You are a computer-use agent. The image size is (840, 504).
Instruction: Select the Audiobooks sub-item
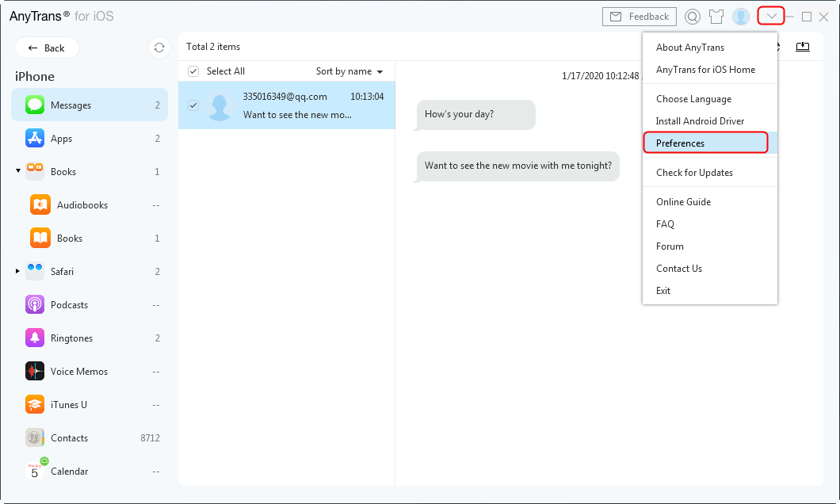(x=82, y=205)
